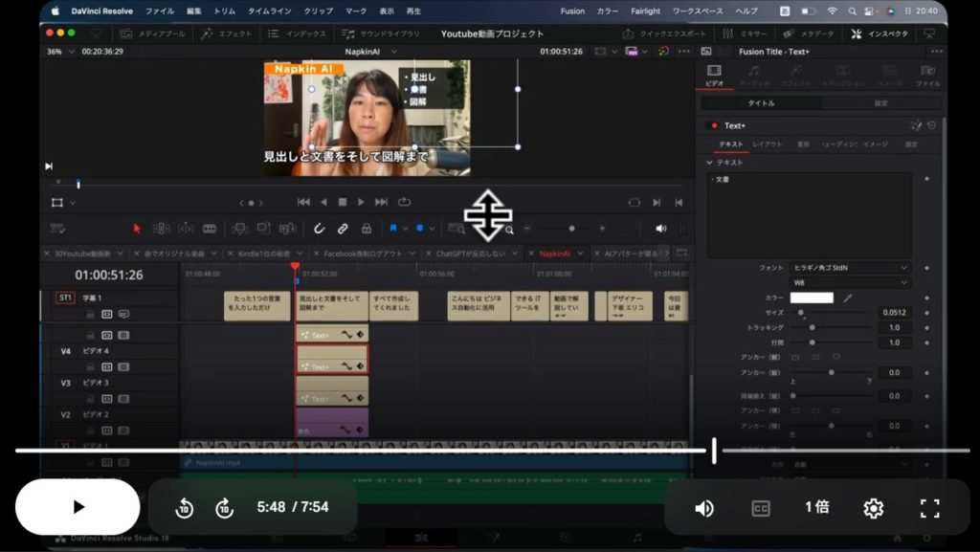Toggle the snapping magnet icon
The height and width of the screenshot is (552, 980).
point(320,229)
